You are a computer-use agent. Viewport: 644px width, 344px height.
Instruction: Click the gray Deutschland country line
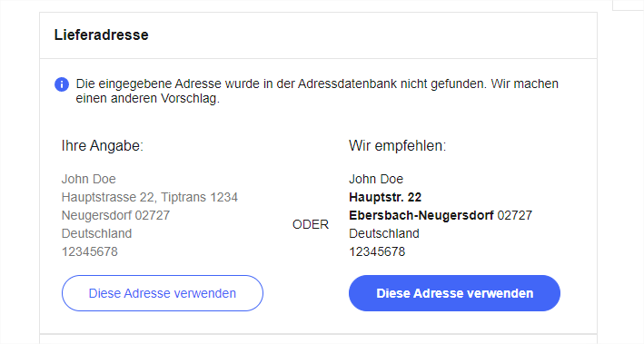(x=96, y=233)
